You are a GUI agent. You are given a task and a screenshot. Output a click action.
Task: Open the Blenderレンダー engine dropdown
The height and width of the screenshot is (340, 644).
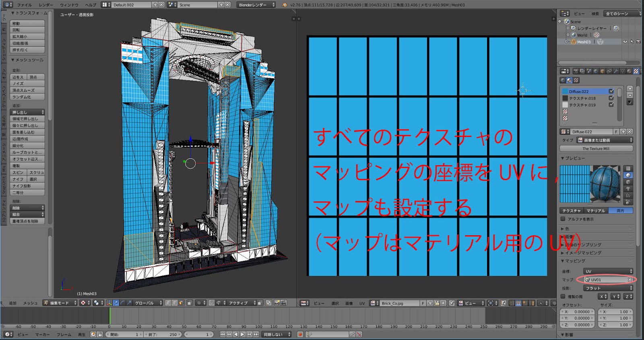(256, 5)
